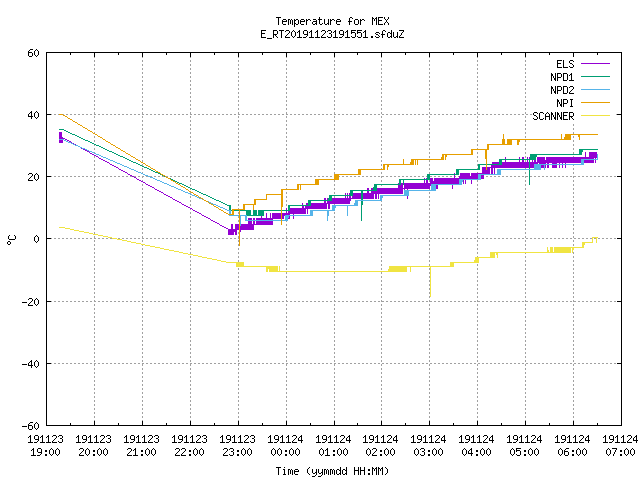Click the x-axis tick label 191123 19:00

(45, 446)
